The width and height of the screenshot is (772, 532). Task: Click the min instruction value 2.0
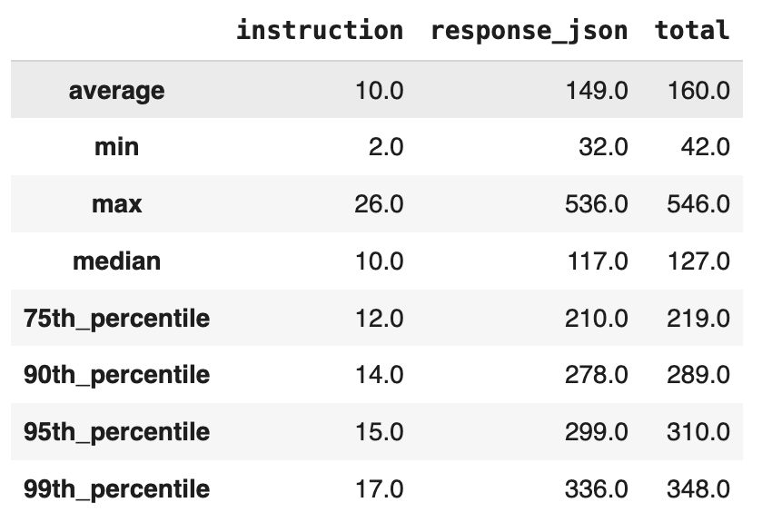tap(386, 147)
